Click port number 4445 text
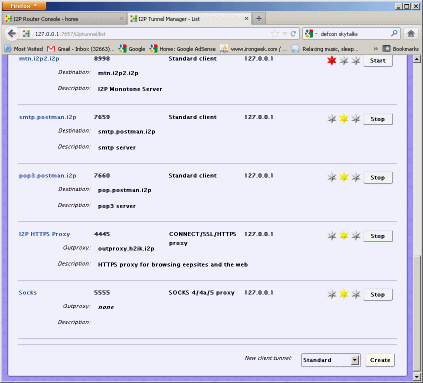Viewport: 423px width, 383px height. tap(102, 234)
